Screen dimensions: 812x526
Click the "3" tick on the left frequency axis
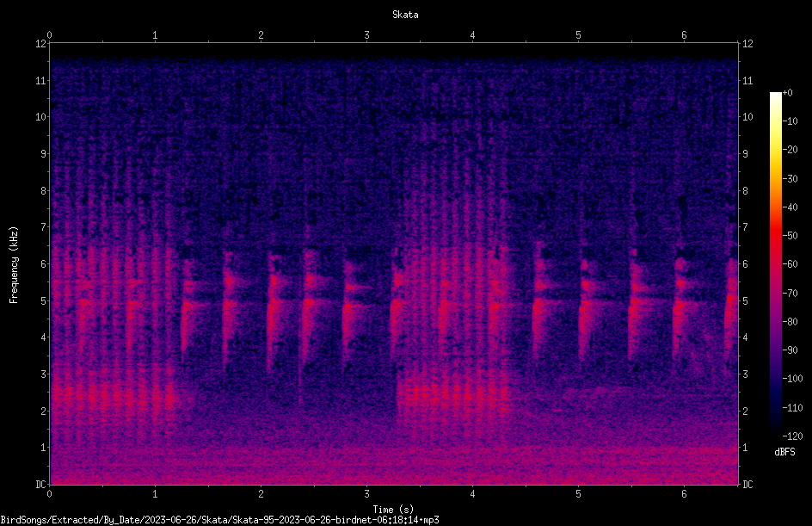(43, 374)
